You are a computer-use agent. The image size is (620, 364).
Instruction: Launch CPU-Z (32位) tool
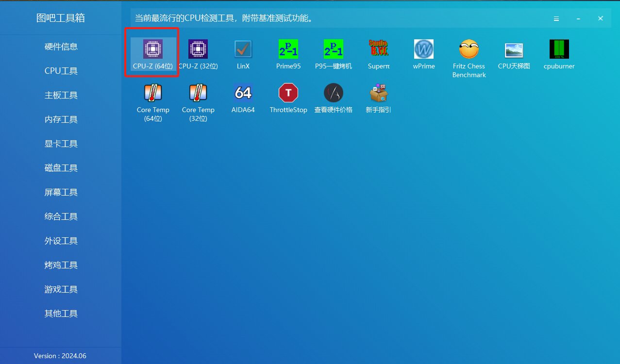point(198,54)
